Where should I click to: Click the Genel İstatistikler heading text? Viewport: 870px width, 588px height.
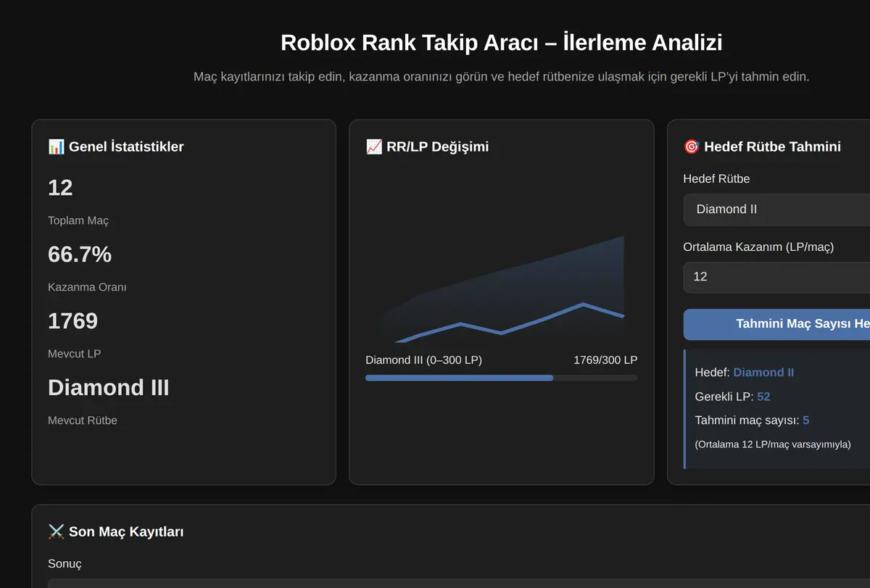tap(126, 146)
